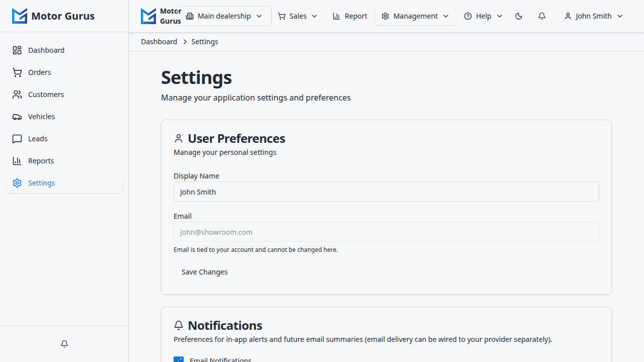The height and width of the screenshot is (362, 644).
Task: Open the John Smith user menu
Action: tap(594, 16)
